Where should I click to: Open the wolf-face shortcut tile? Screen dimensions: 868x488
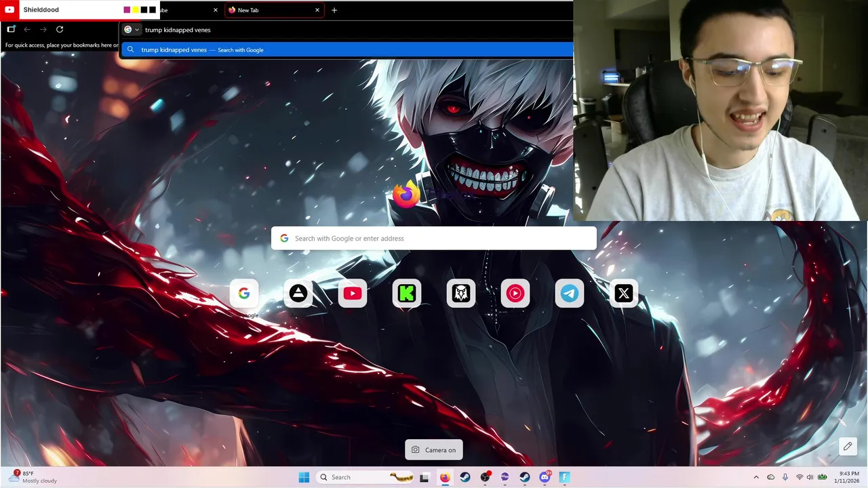coord(461,293)
